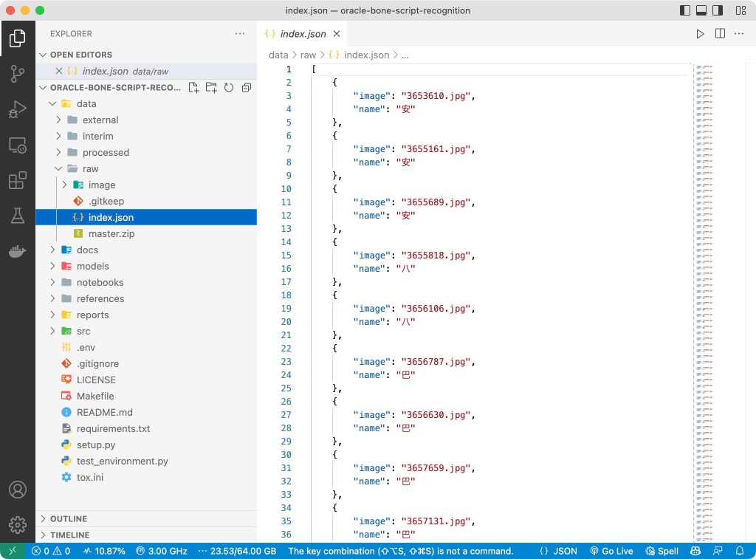Collapse the raw folder
The image size is (756, 559).
(x=90, y=168)
